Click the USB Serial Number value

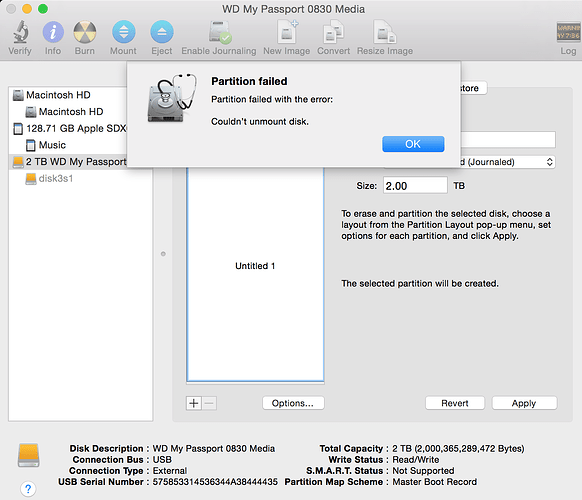tap(215, 482)
